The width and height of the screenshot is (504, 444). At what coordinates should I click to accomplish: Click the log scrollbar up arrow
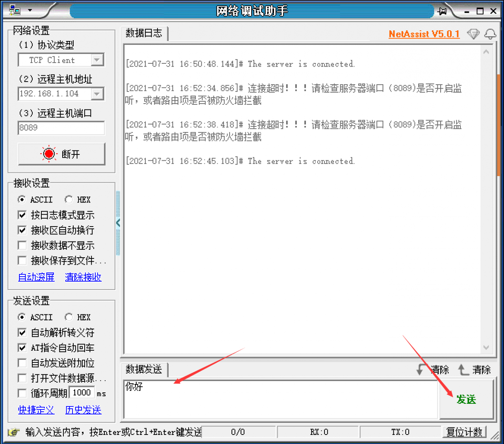click(x=486, y=52)
